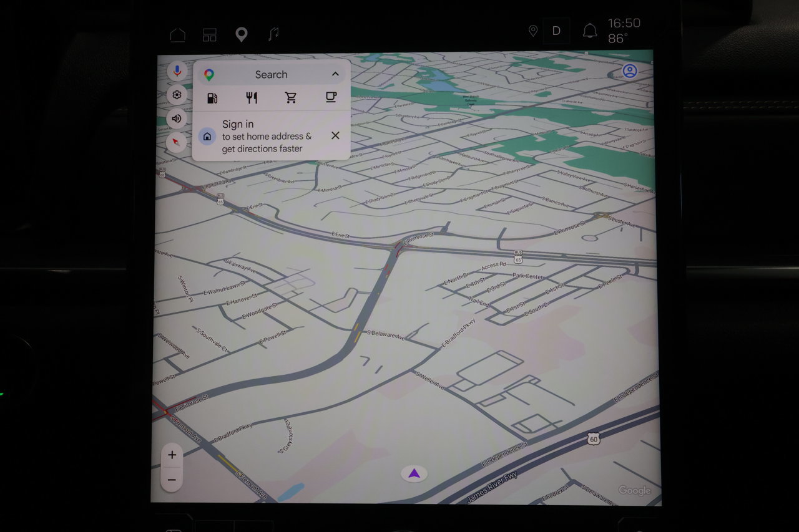799x532 pixels.
Task: Dismiss the Sign in suggestion card
Action: tap(335, 135)
